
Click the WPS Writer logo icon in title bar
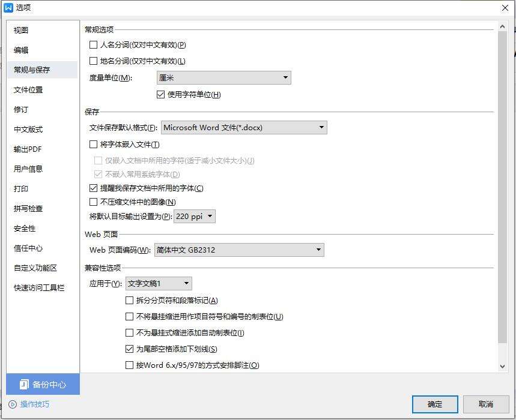coord(8,8)
